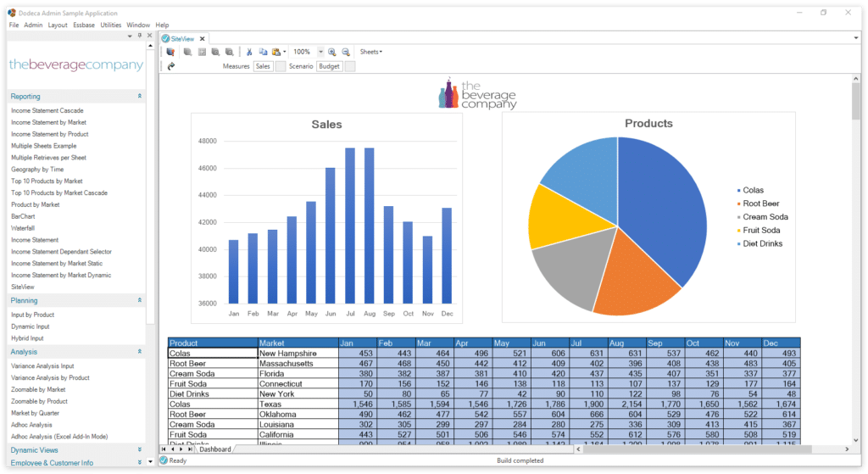Click the Root Beer pie legend swatch
The height and width of the screenshot is (474, 868).
(738, 204)
